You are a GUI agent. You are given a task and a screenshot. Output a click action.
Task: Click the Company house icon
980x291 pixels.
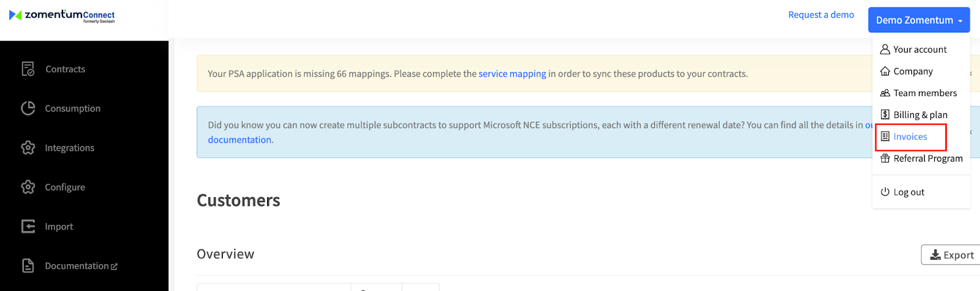pos(885,71)
